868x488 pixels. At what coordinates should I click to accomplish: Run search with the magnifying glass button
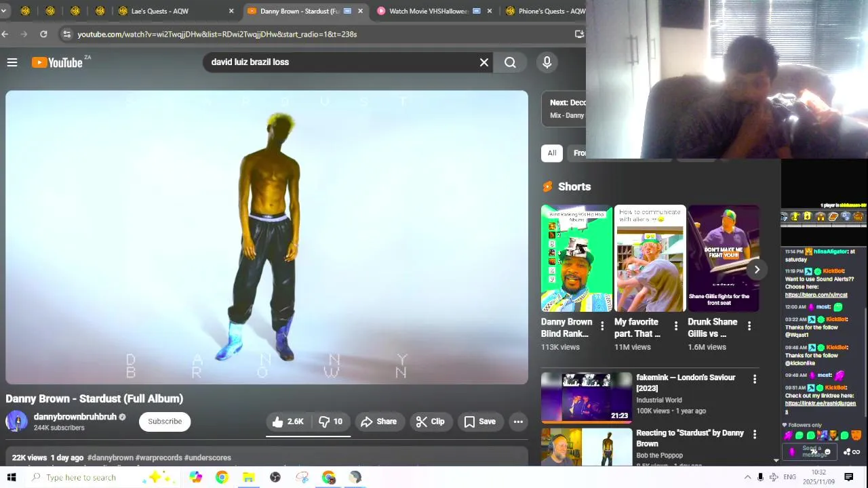[x=510, y=62]
